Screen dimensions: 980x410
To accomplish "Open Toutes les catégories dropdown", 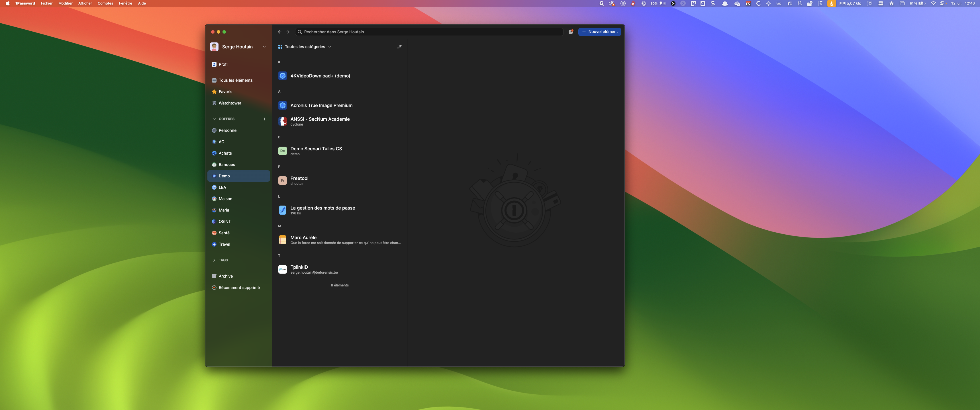I will (x=305, y=47).
